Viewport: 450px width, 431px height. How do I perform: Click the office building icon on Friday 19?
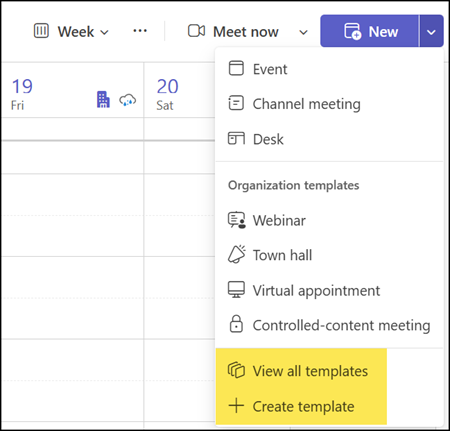click(103, 99)
